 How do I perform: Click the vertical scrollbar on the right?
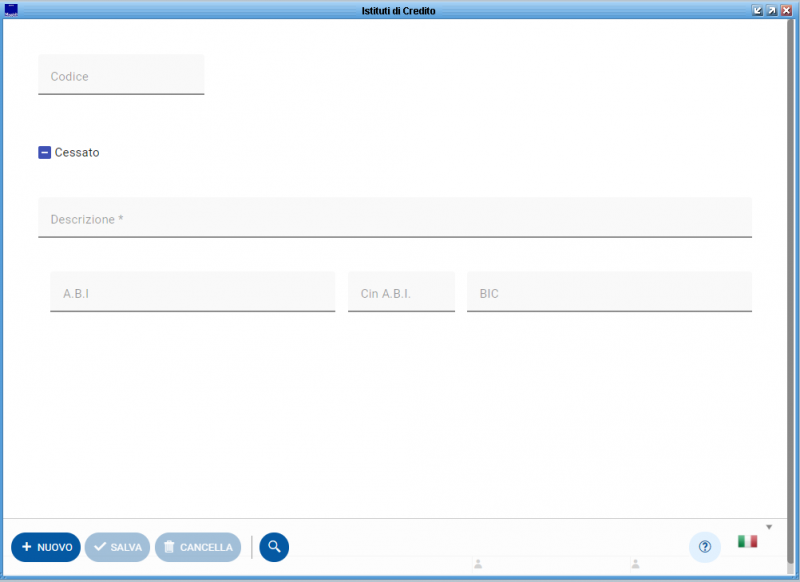click(x=791, y=291)
